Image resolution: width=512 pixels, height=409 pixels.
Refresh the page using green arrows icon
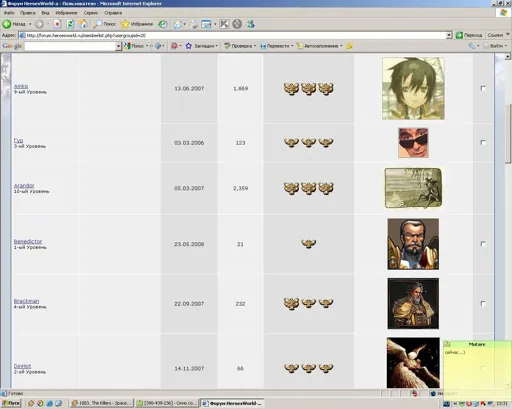tap(70, 24)
